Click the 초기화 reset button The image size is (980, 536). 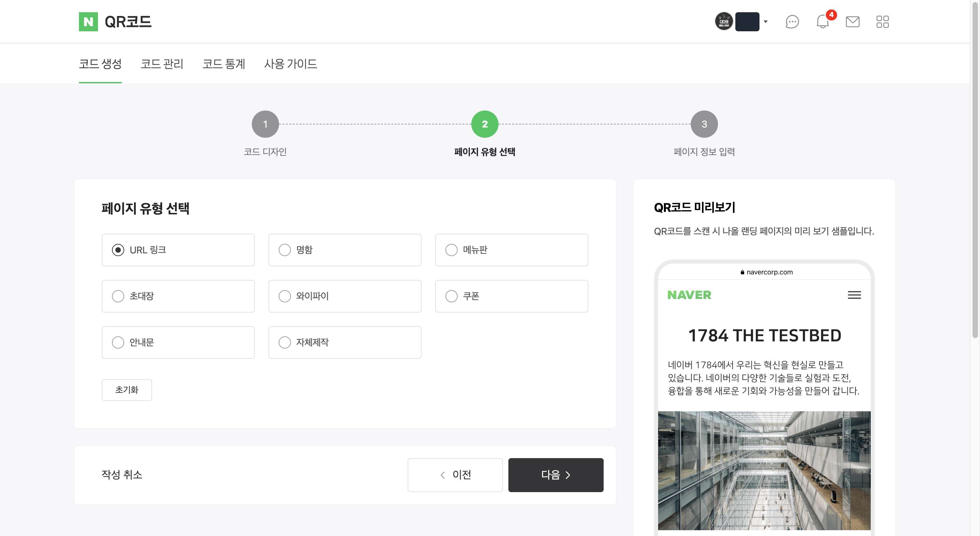tap(127, 390)
